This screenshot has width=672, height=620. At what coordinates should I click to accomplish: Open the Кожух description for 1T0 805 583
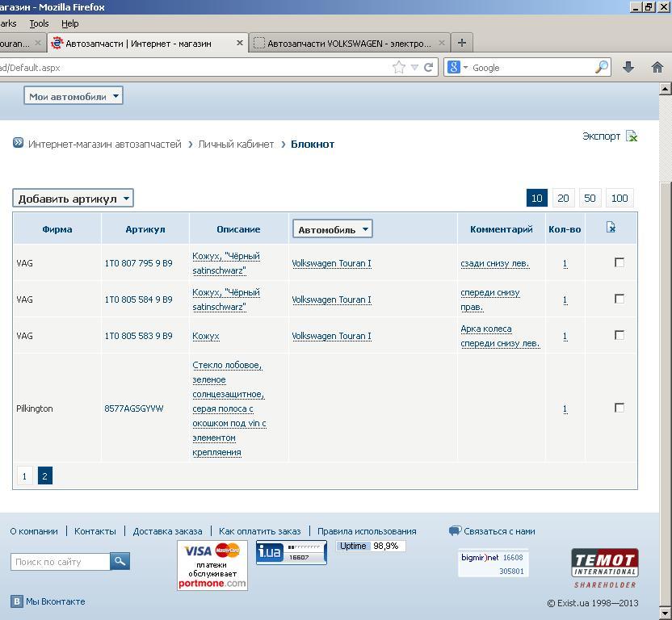point(206,337)
